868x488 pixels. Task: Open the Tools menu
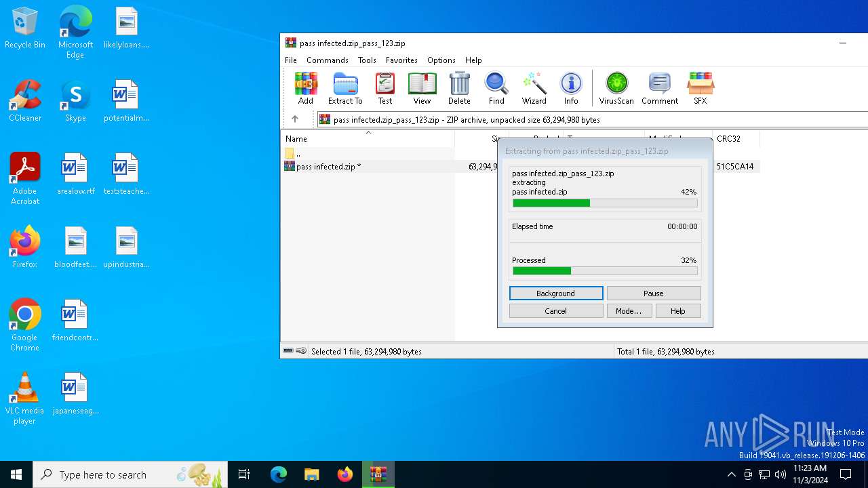point(367,60)
